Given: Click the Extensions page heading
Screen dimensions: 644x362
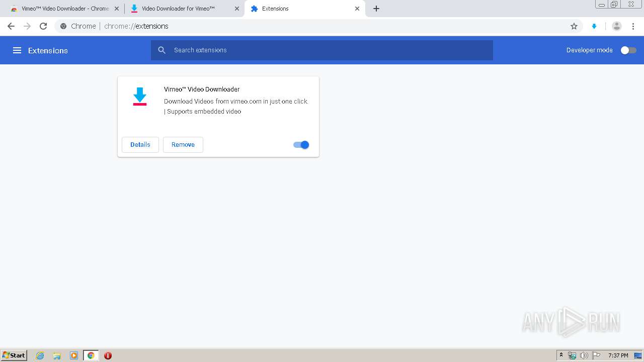Looking at the screenshot, I should pos(48,50).
